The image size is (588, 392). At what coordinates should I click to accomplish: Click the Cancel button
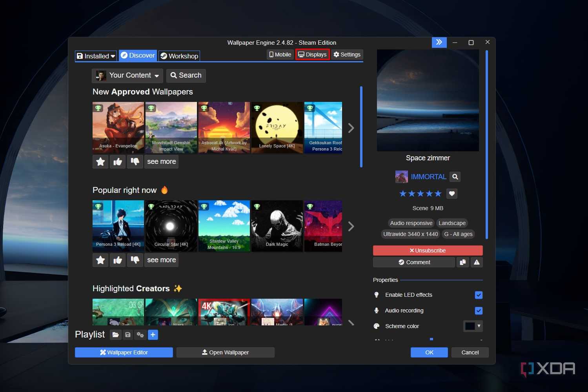[470, 352]
